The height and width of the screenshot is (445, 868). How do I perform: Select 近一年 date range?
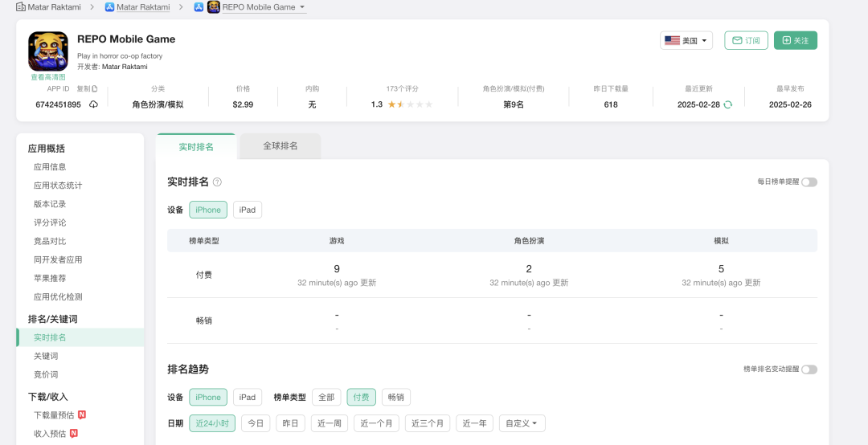tap(474, 423)
